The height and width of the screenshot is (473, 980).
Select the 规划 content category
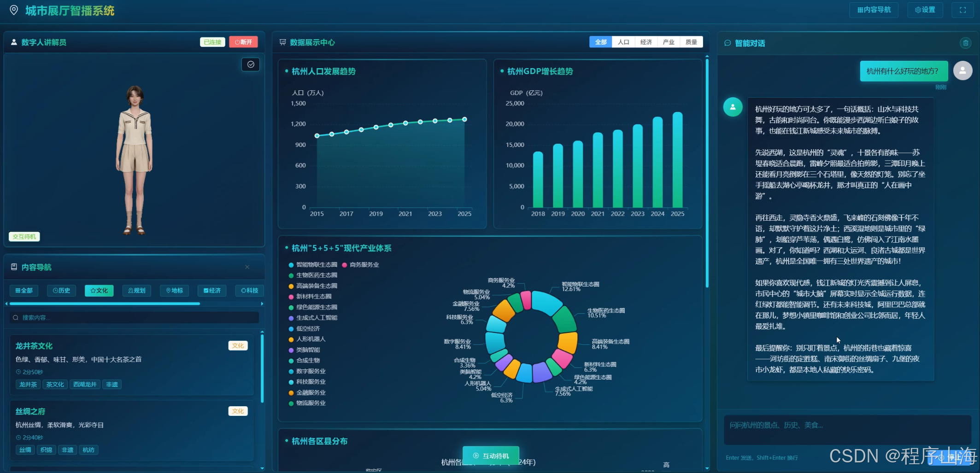[x=137, y=291]
